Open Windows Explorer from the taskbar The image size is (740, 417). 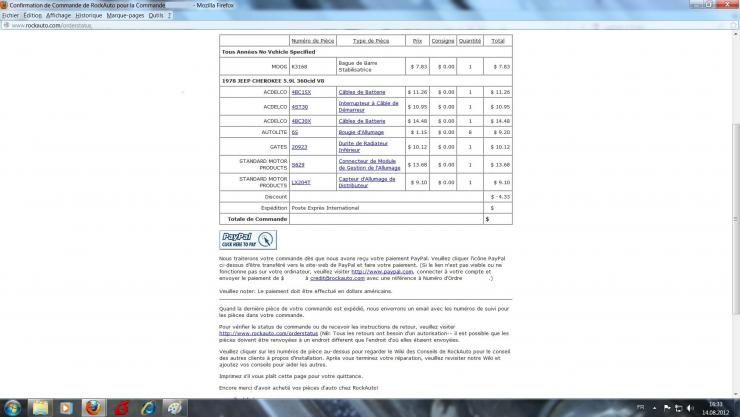click(41, 408)
